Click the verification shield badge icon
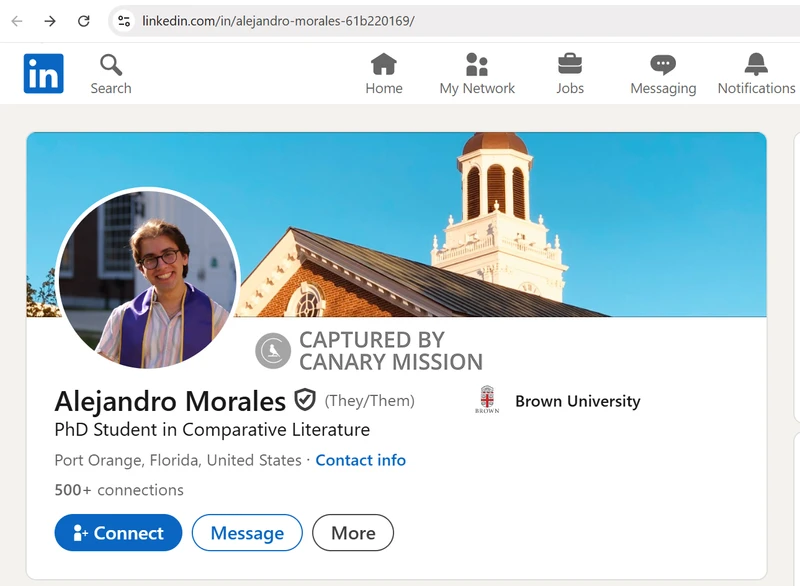Image resolution: width=800 pixels, height=586 pixels. click(305, 400)
